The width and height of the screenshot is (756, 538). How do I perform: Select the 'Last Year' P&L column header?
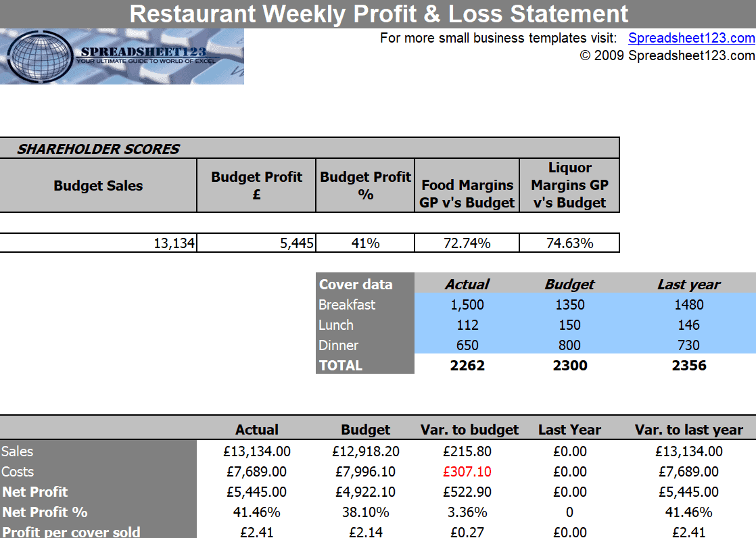569,430
